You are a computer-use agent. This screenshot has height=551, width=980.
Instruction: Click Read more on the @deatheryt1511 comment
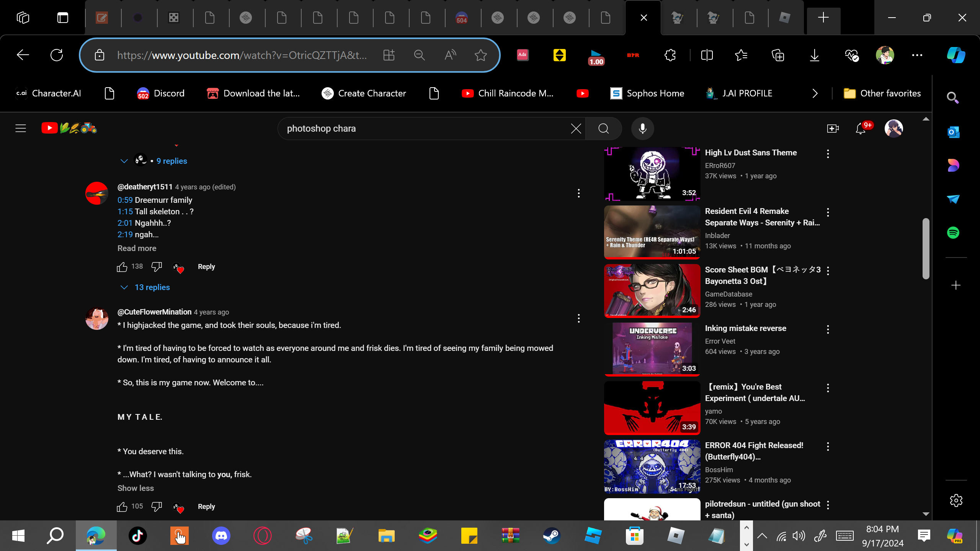[x=137, y=248]
